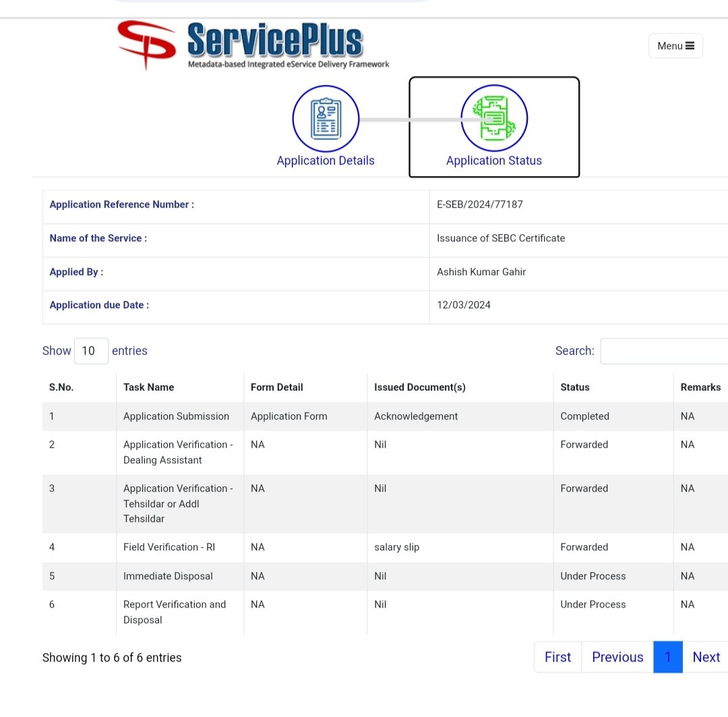Click 'Application Verification - Tehsildar or Addl Tehsildar'
The image size is (728, 717).
coord(178,504)
